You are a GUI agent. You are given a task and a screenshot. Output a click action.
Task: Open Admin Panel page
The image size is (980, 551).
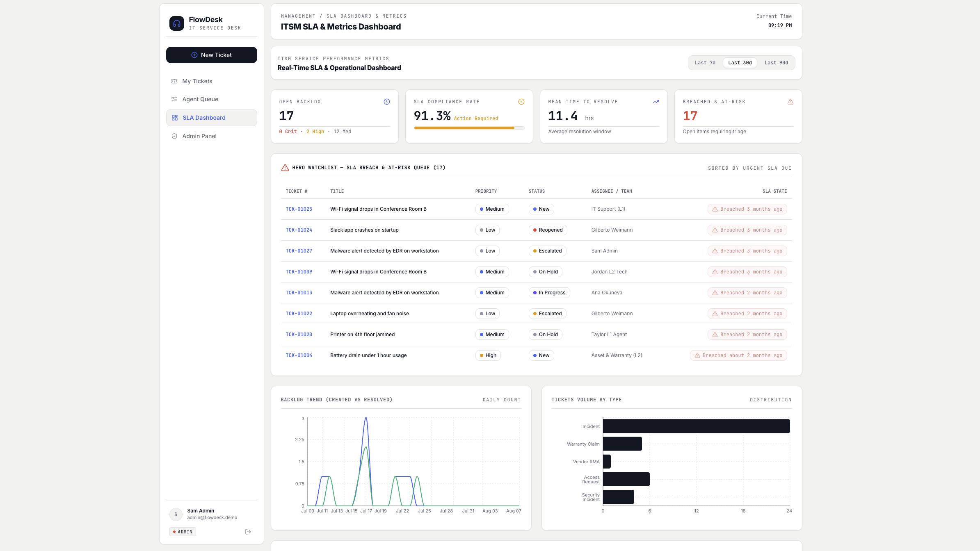pos(212,136)
